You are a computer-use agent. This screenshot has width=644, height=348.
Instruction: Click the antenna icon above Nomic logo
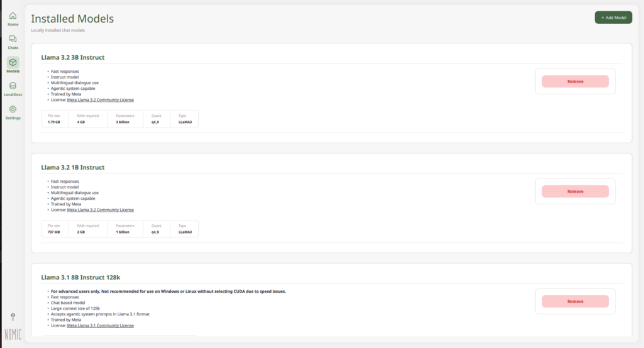13,317
